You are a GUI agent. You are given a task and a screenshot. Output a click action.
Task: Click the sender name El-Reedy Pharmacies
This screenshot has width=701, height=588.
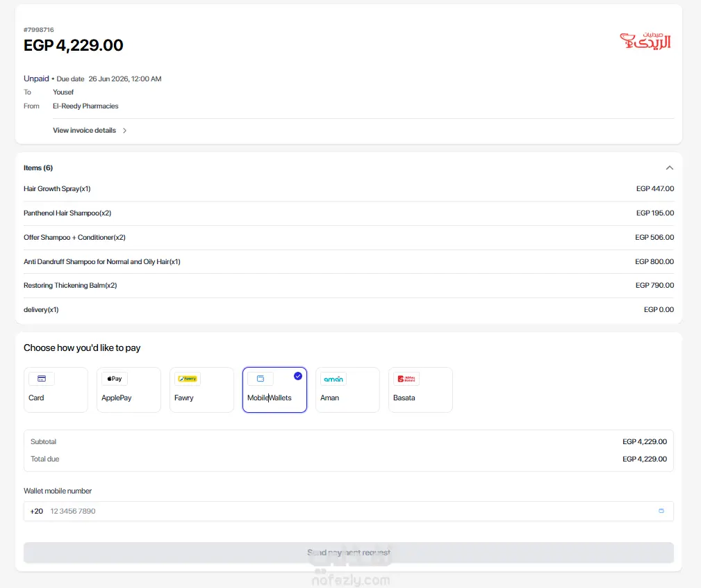[x=85, y=106]
